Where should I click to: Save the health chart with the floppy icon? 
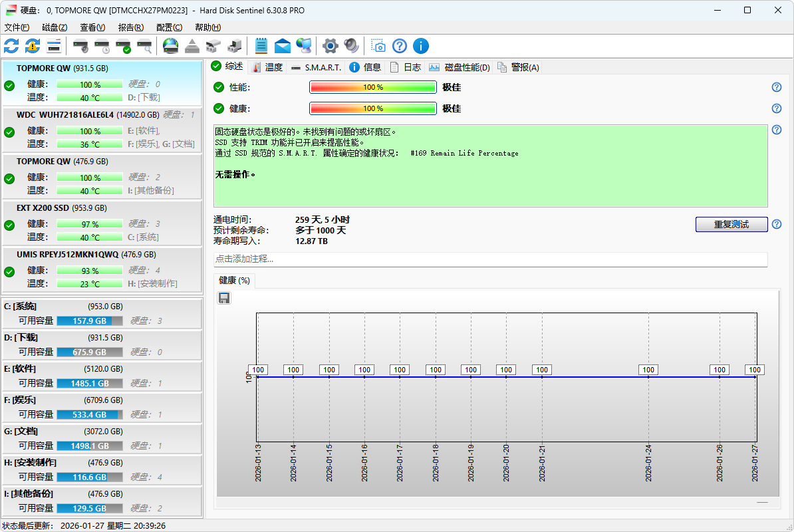coord(224,298)
